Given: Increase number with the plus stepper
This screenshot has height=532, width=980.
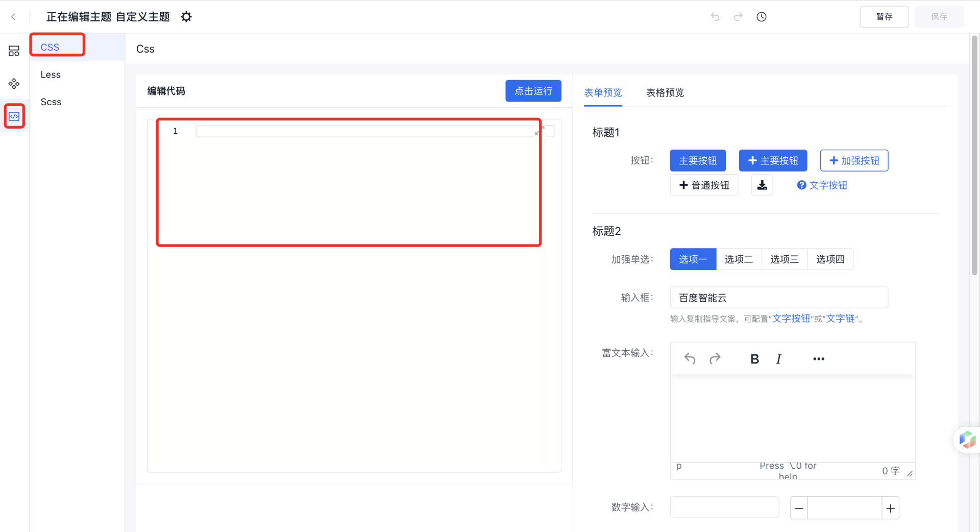Looking at the screenshot, I should (890, 509).
